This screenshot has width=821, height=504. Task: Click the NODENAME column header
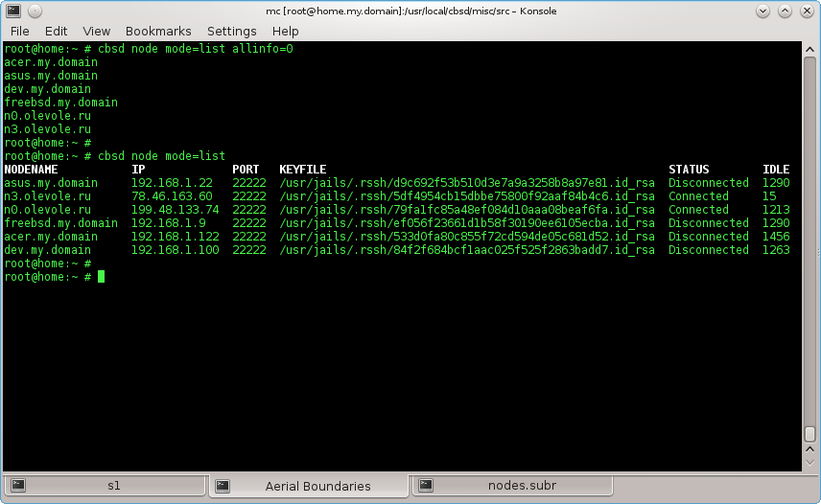point(31,170)
